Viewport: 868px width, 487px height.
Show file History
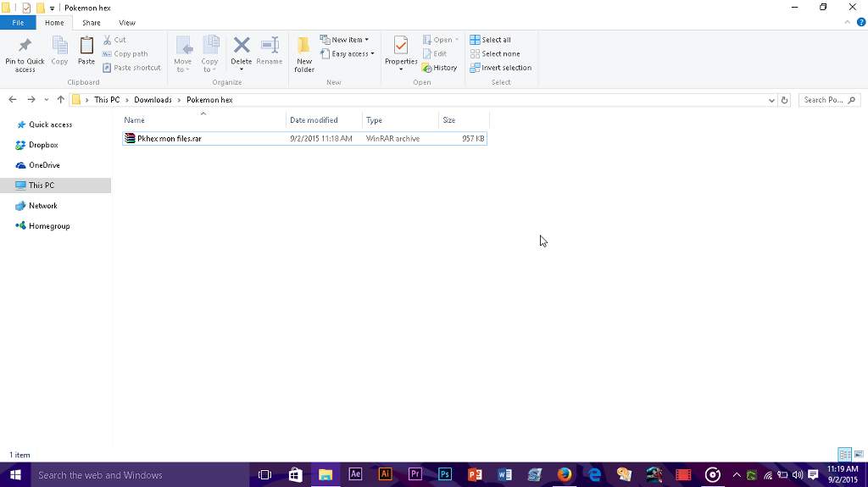(x=440, y=68)
